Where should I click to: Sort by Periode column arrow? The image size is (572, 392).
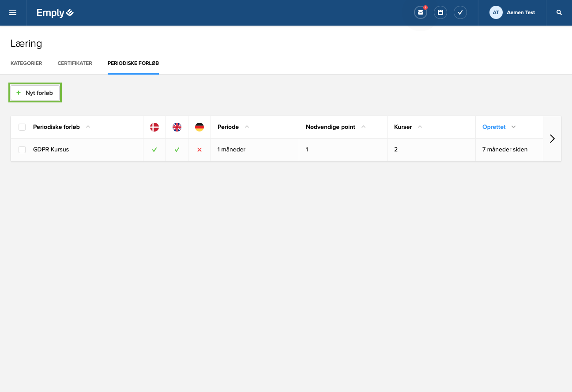pyautogui.click(x=247, y=127)
